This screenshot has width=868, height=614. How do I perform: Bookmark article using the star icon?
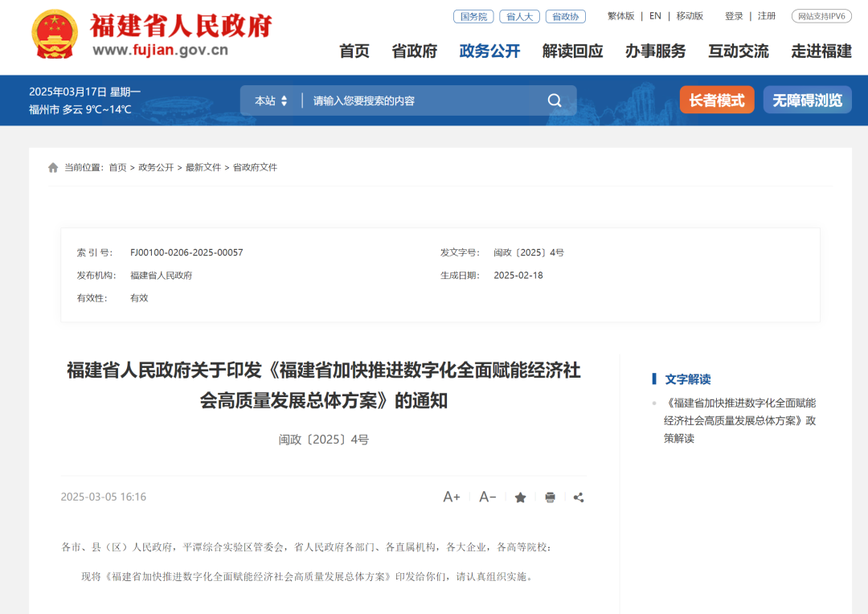pos(520,497)
